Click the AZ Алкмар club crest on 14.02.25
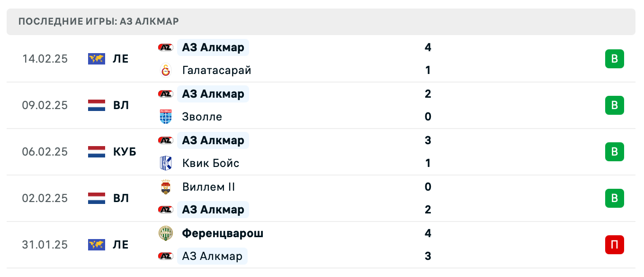This screenshot has height=277, width=644. click(165, 47)
